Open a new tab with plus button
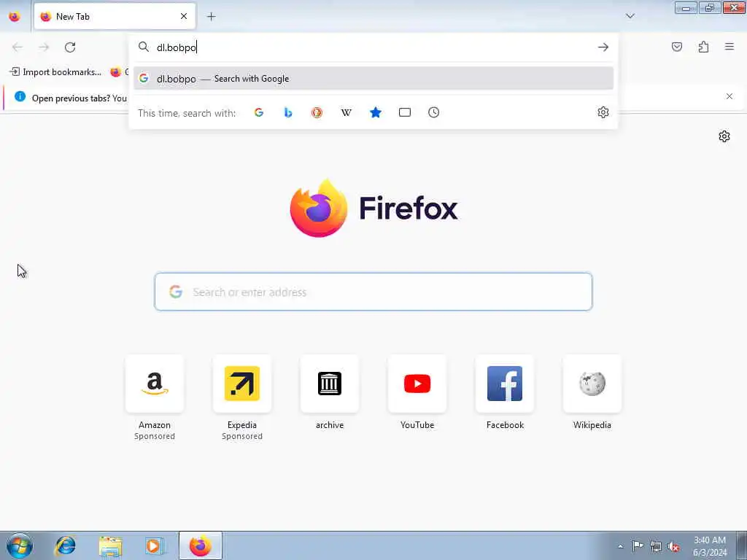 (x=212, y=17)
